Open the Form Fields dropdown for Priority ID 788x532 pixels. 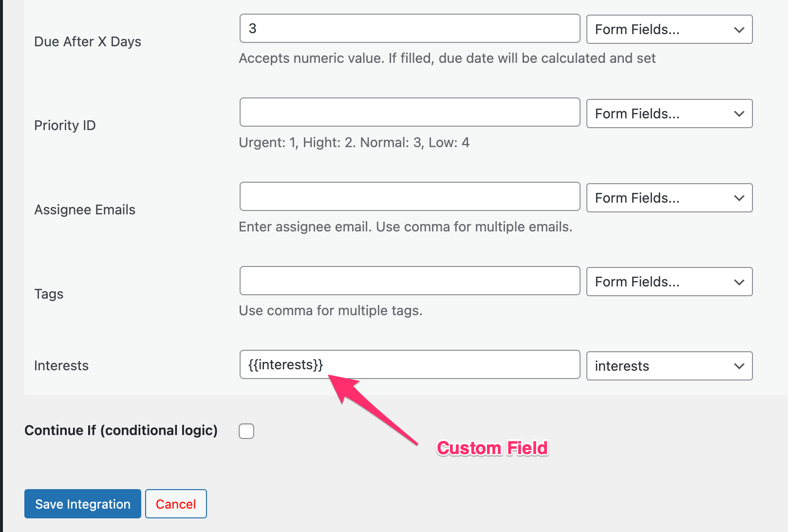[669, 114]
